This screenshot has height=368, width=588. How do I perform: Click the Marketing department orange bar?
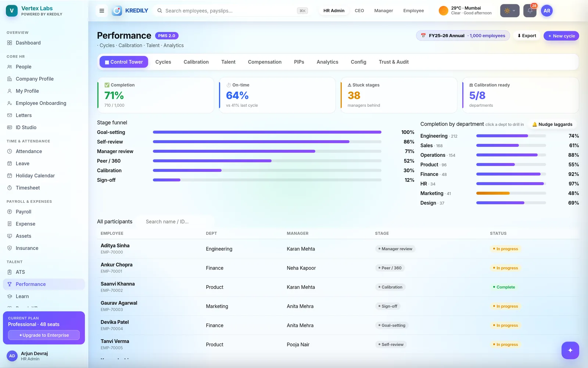493,193
